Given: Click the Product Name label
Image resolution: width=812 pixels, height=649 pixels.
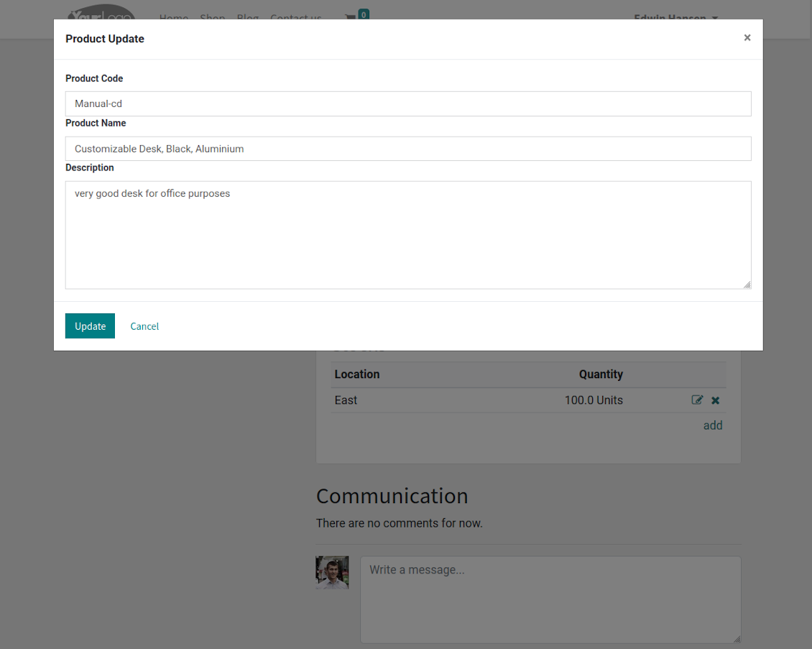Looking at the screenshot, I should tap(96, 123).
